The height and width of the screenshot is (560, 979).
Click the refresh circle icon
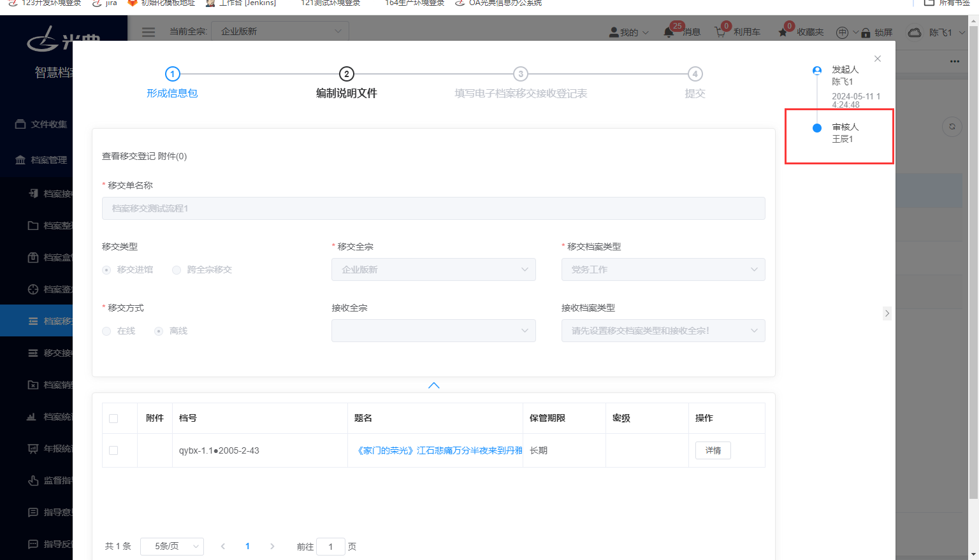952,126
